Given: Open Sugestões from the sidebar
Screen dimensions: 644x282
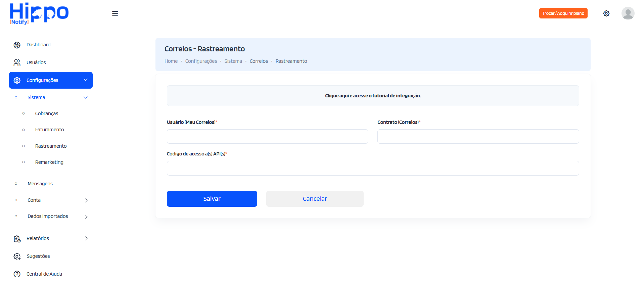Looking at the screenshot, I should (x=38, y=256).
